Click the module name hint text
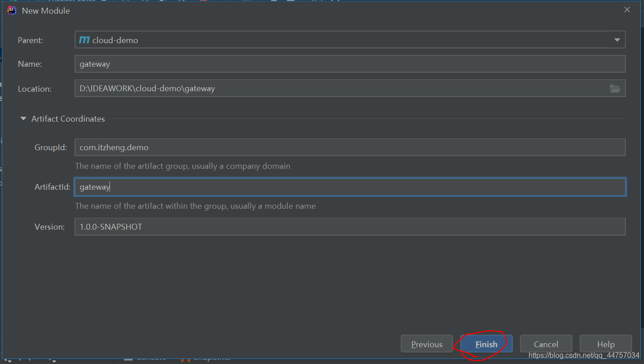This screenshot has height=364, width=644. point(195,206)
